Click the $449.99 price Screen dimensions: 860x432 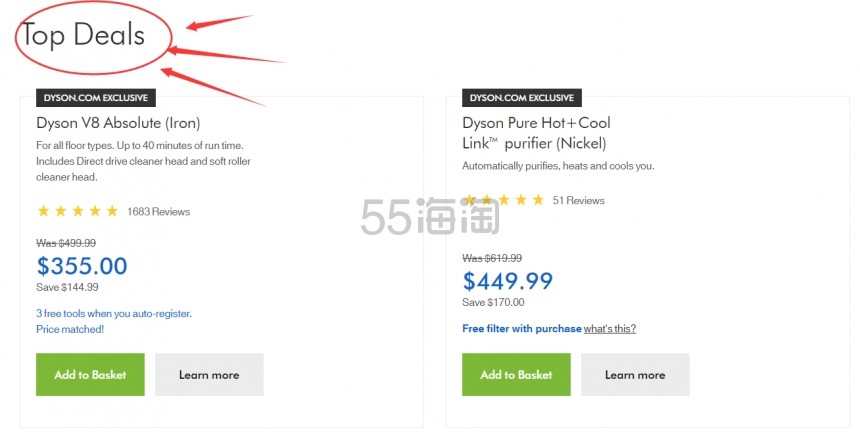point(508,281)
